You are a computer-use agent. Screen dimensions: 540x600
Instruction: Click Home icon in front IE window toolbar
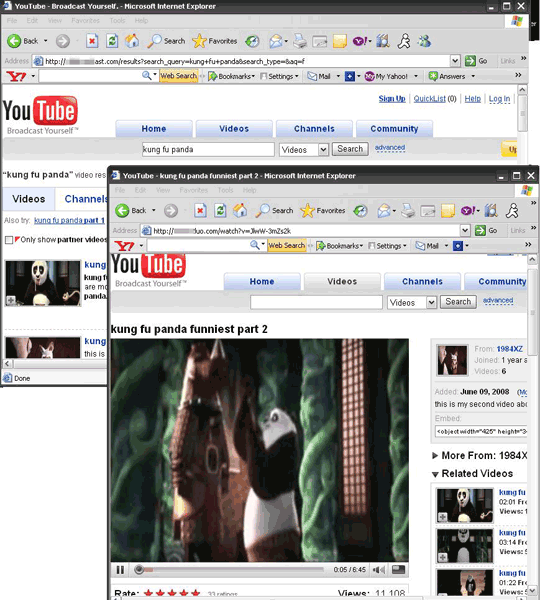point(240,210)
